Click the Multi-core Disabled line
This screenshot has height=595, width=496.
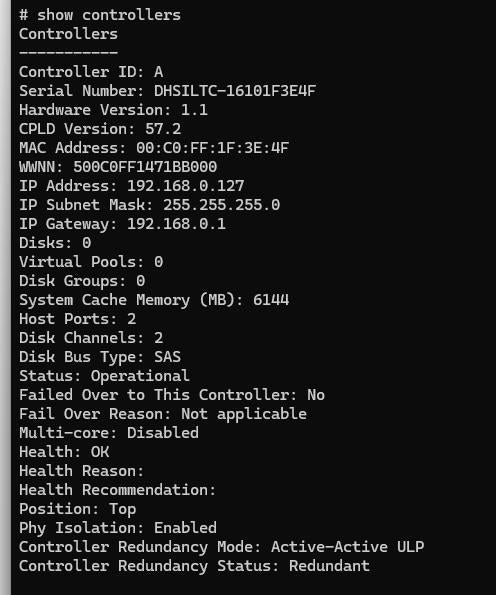[109, 433]
